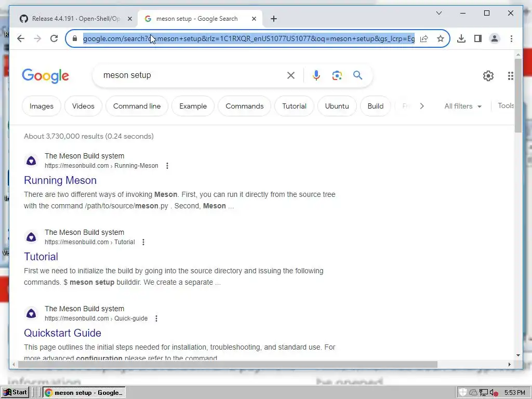
Task: Open options for the Tutorial result
Action: 143,242
